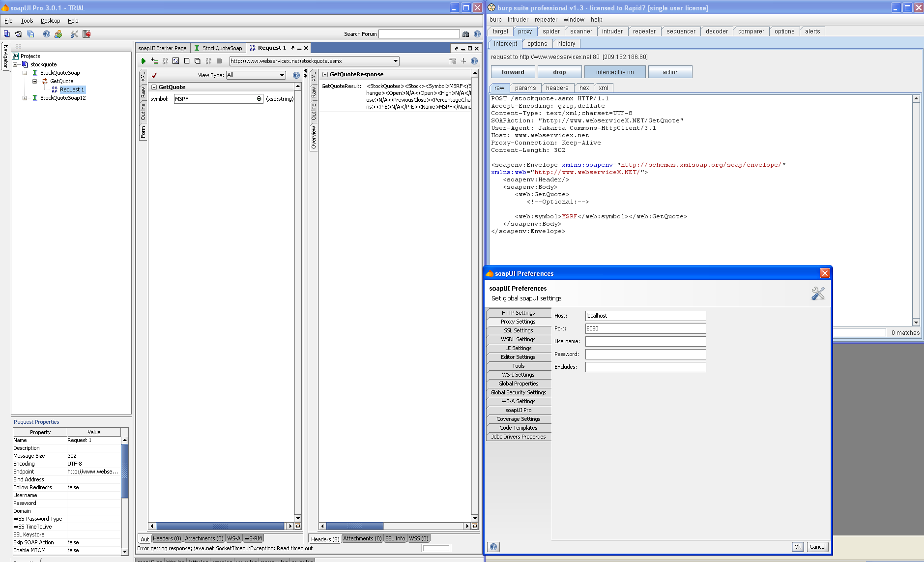
Task: Click the drop button in Burp
Action: pos(559,72)
